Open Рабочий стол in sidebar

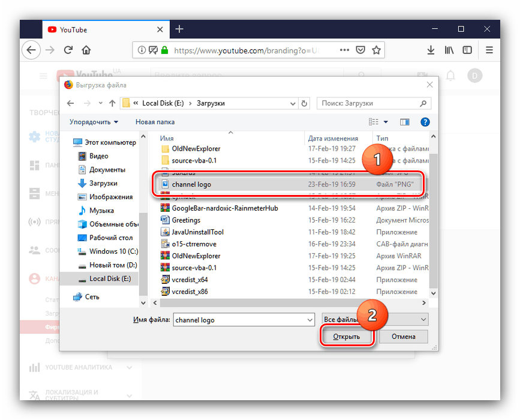[x=105, y=238]
